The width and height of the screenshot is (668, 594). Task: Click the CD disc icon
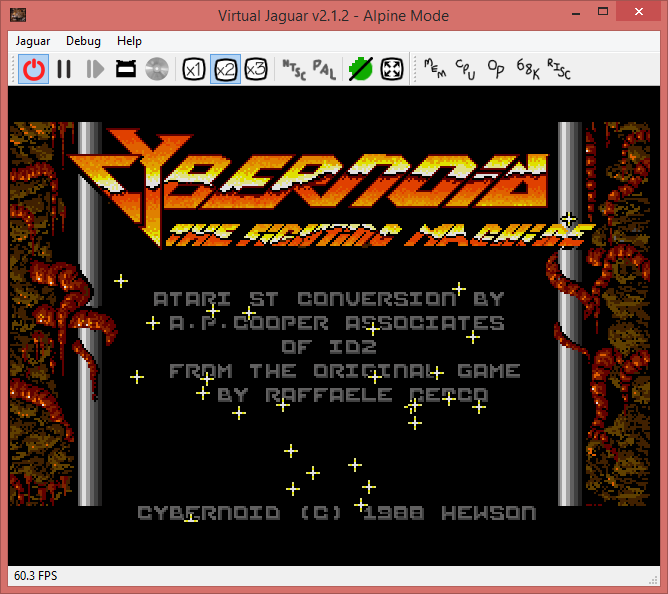156,69
